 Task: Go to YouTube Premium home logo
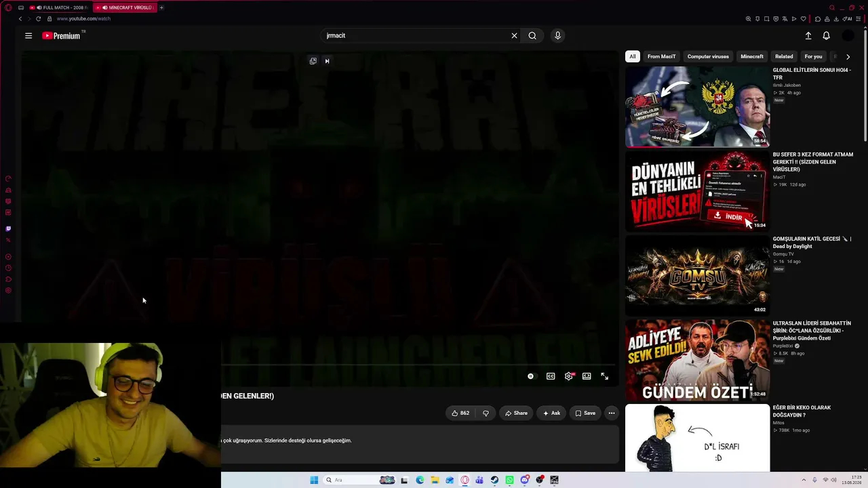(x=61, y=36)
